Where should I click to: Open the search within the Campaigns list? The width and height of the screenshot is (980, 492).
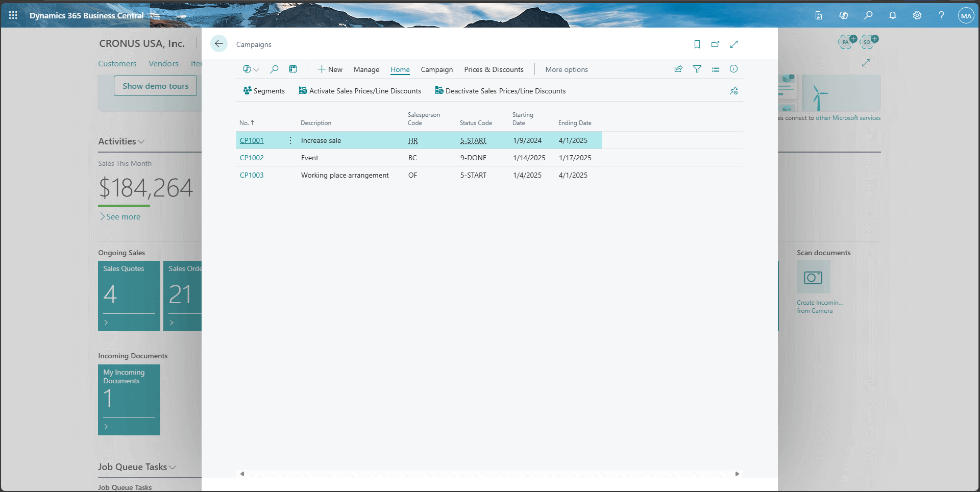[x=274, y=69]
